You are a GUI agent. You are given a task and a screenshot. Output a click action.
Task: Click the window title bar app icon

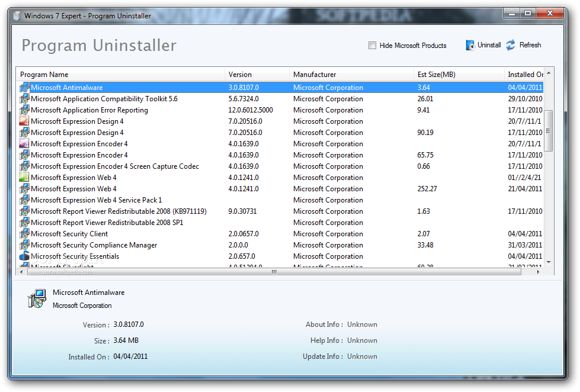tap(16, 16)
